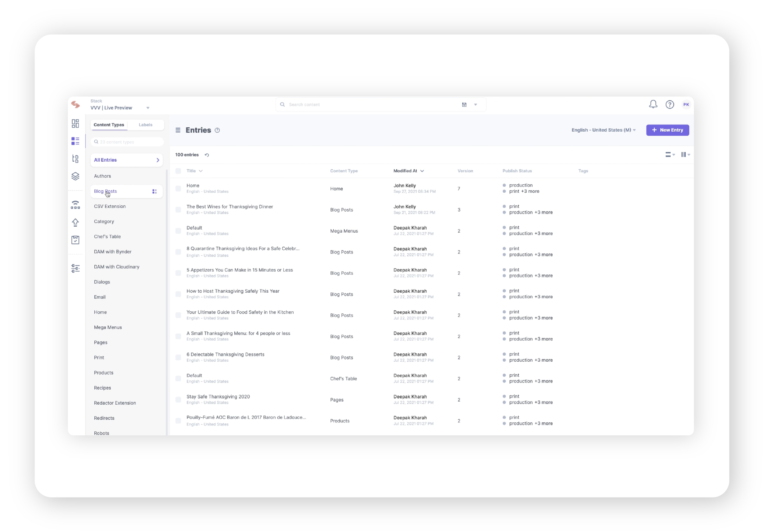Tick checkbox for Stay Safe Thanksgiving 2020

pos(178,400)
